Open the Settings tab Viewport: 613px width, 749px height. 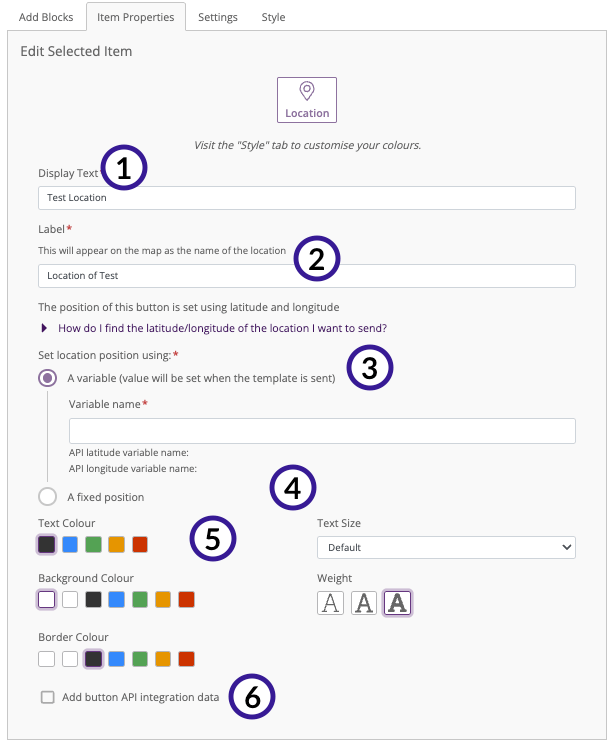217,17
